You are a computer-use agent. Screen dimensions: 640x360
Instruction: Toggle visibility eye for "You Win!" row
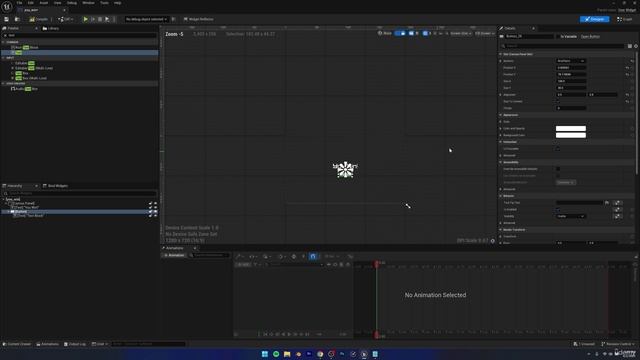pos(156,207)
